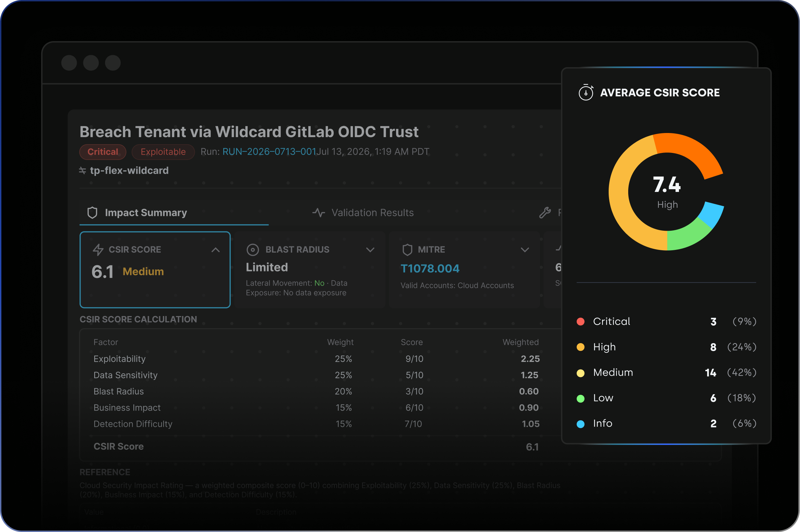The width and height of the screenshot is (800, 532).
Task: Collapse the CSIR Score card chevron
Action: (x=215, y=250)
